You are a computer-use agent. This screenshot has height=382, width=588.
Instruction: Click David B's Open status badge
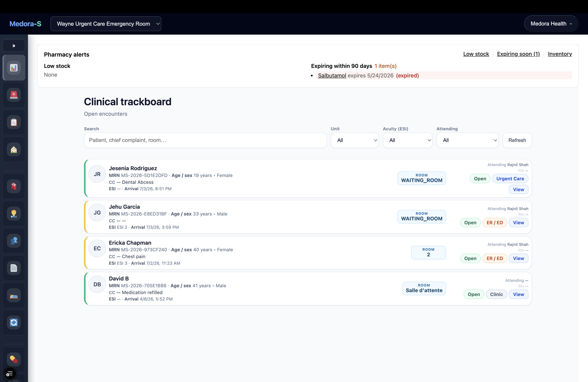point(474,294)
